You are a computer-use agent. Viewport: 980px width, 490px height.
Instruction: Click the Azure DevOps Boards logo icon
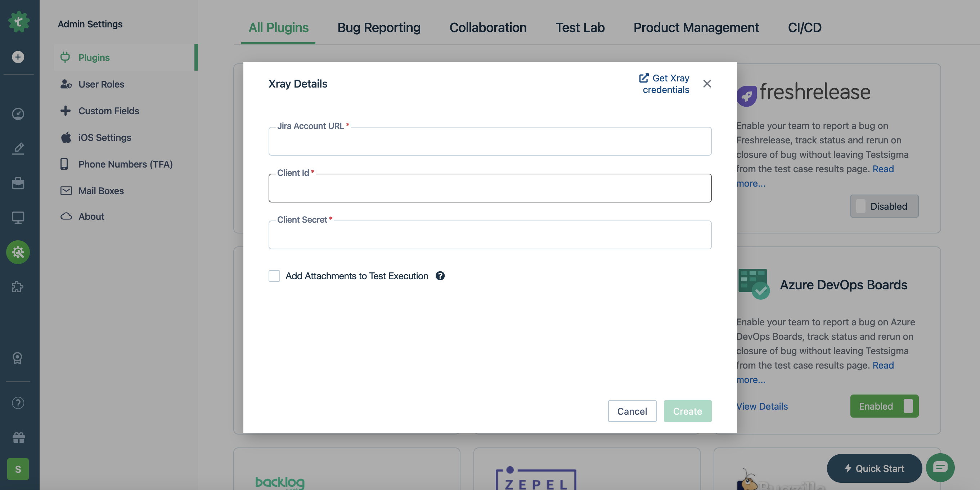tap(754, 284)
